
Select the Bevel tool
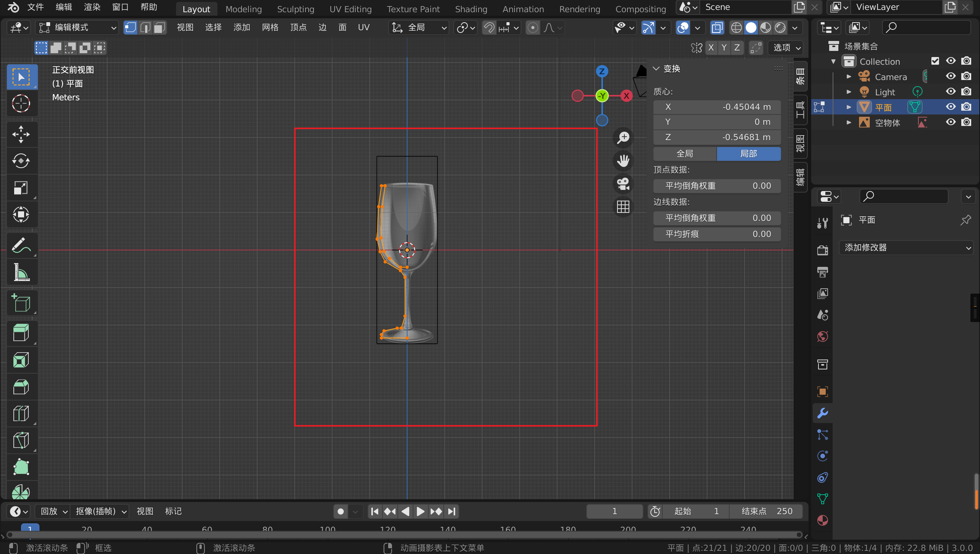[x=21, y=387]
